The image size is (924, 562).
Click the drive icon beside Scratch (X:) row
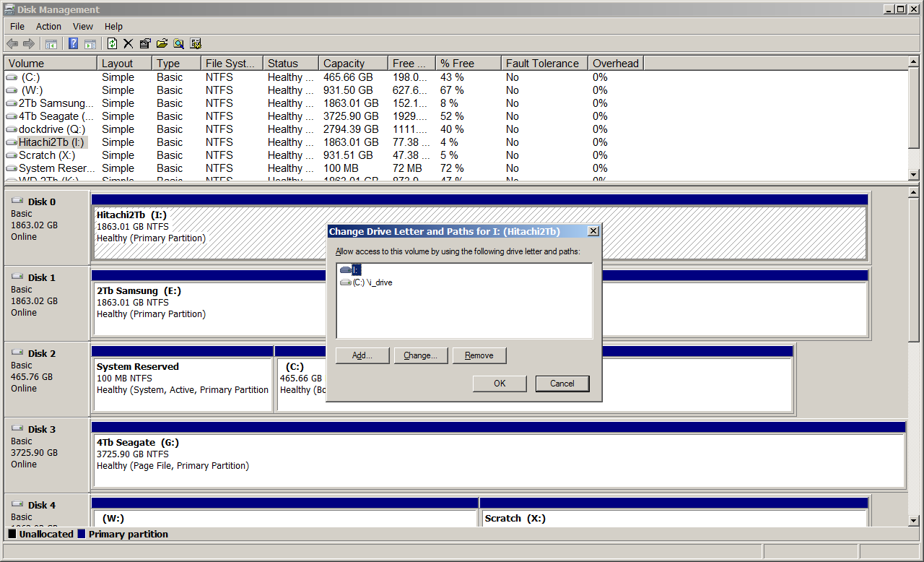[12, 155]
